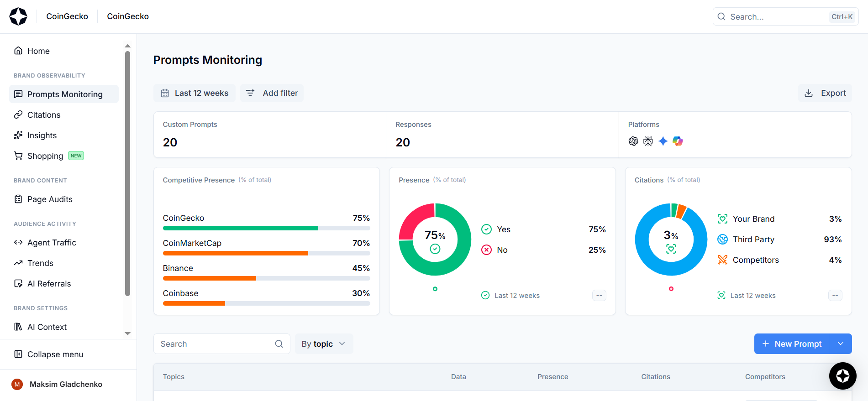
Task: Expand the New Prompt arrow menu
Action: [841, 344]
